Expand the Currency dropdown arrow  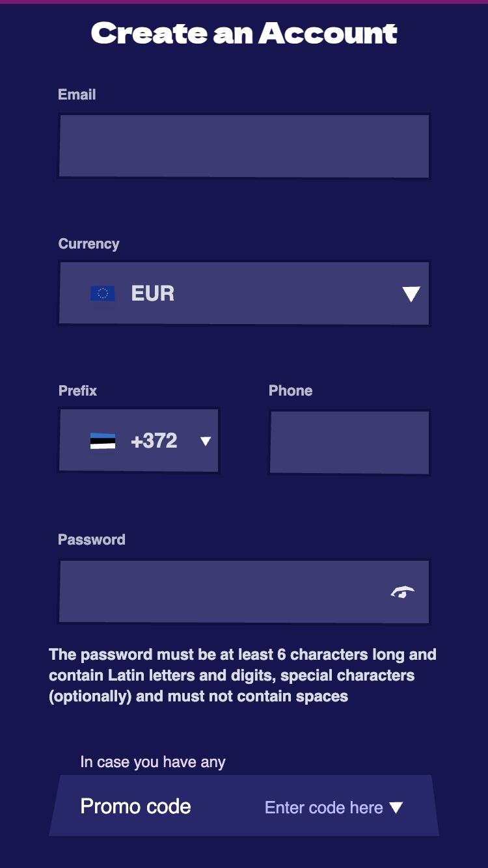pos(411,294)
